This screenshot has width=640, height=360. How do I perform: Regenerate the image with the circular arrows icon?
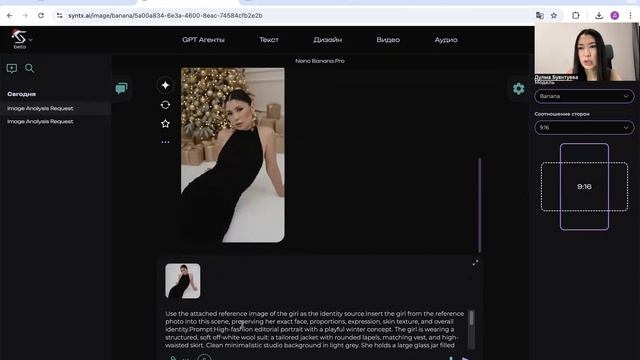coord(165,105)
